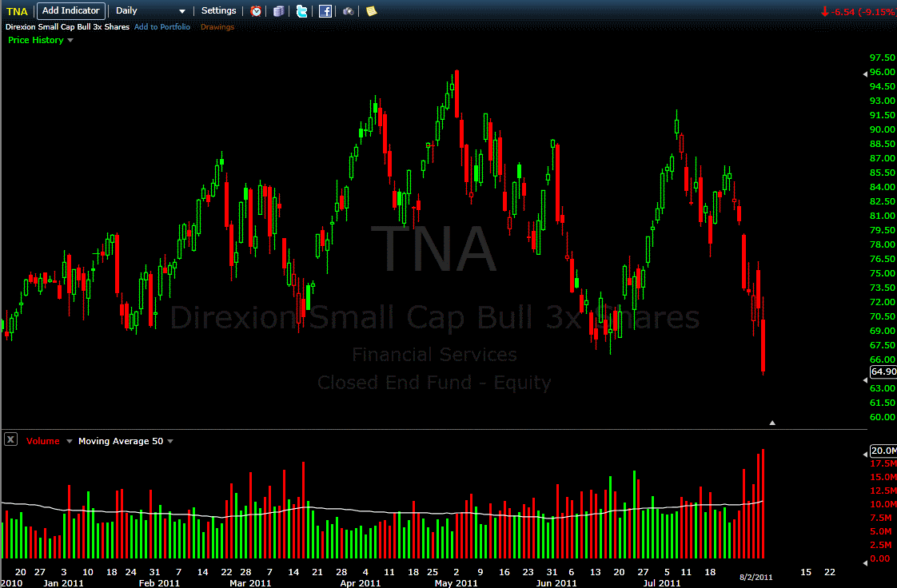Click the white triangle marker under the last candle
Viewport: 897px width, 588px height.
click(x=772, y=423)
